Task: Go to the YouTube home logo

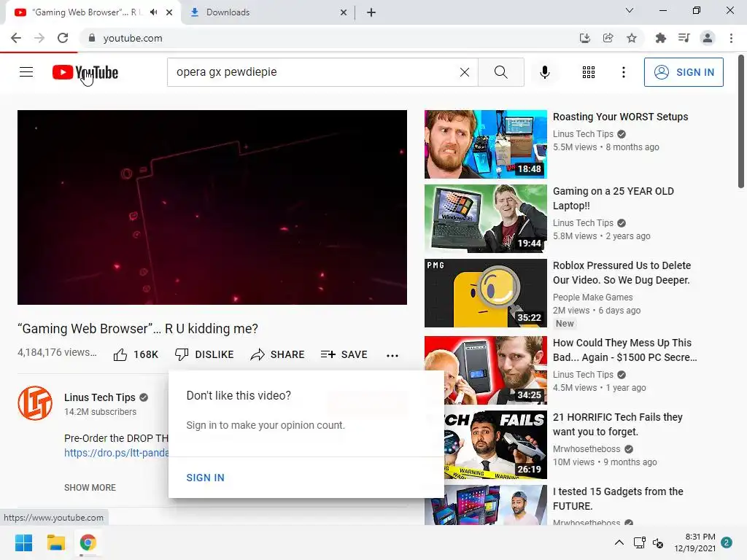Action: (85, 72)
